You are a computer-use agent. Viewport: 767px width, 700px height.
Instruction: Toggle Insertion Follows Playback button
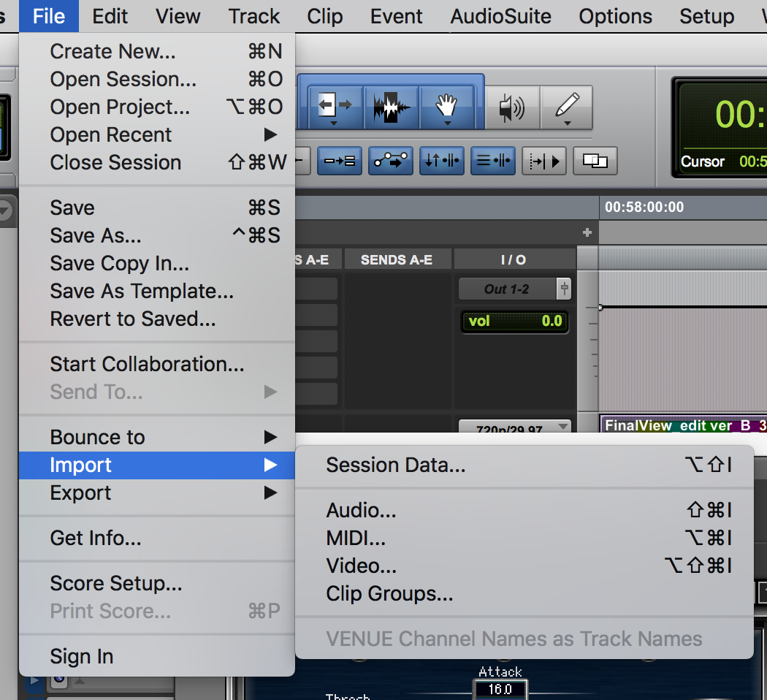pyautogui.click(x=544, y=161)
